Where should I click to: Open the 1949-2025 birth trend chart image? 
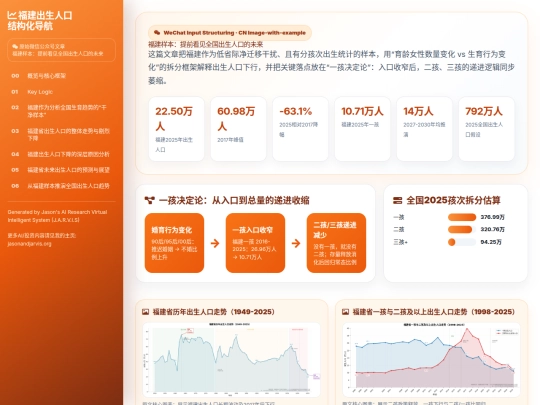231,359
